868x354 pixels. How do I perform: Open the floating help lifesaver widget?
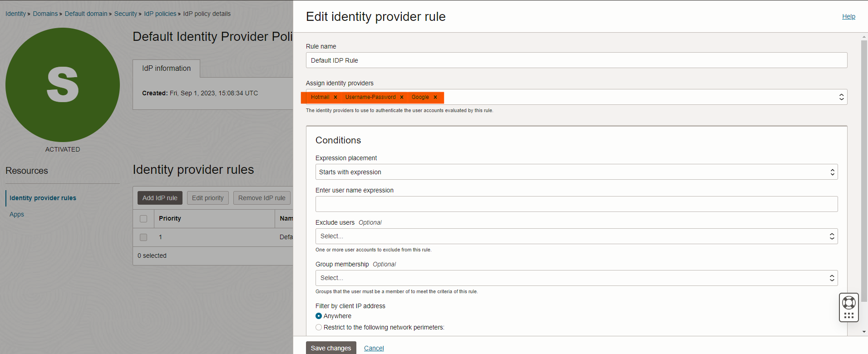(848, 303)
